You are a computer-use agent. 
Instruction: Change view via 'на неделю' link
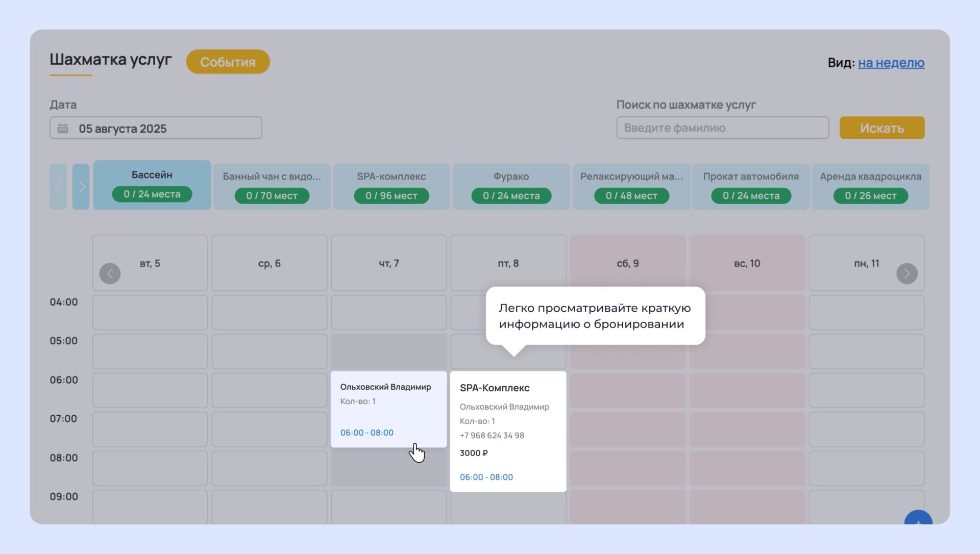pos(891,63)
